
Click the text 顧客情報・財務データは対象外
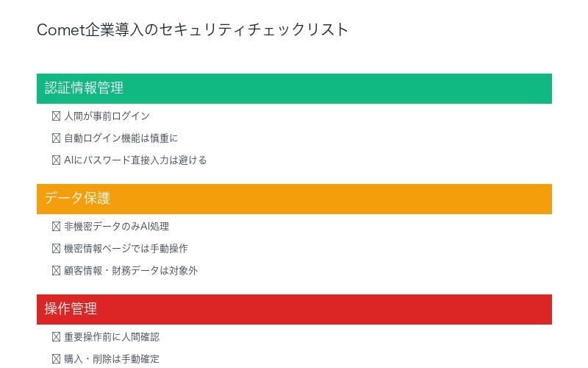(131, 271)
